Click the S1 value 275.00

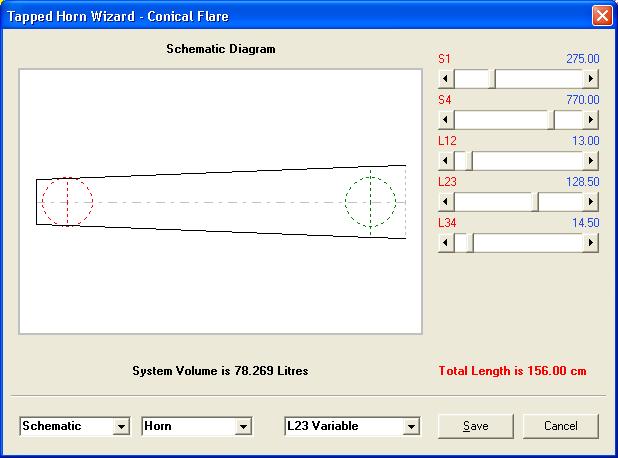583,59
